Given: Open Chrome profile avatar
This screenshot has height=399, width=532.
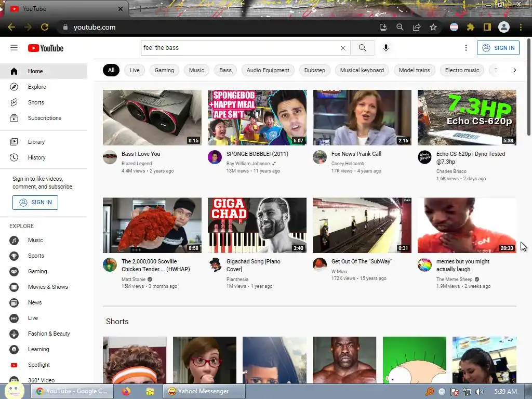Looking at the screenshot, I should pos(504,27).
